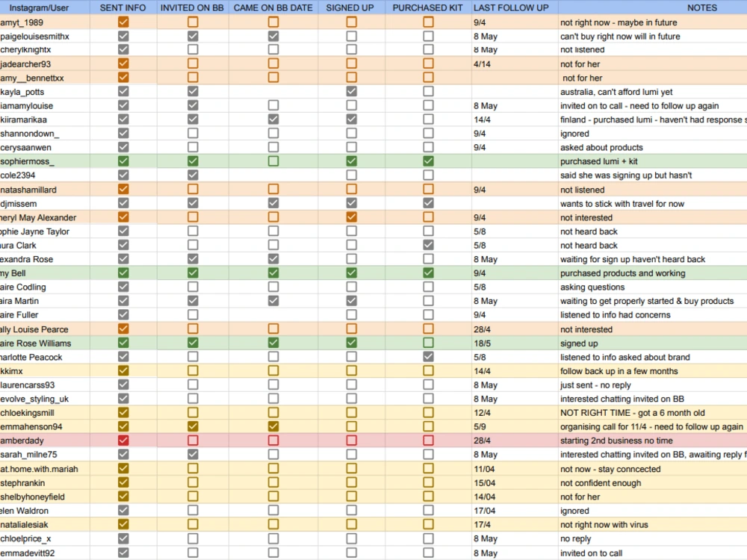Uncheck SIGNED UP in the Bell row
This screenshot has height=560, width=747.
point(352,273)
